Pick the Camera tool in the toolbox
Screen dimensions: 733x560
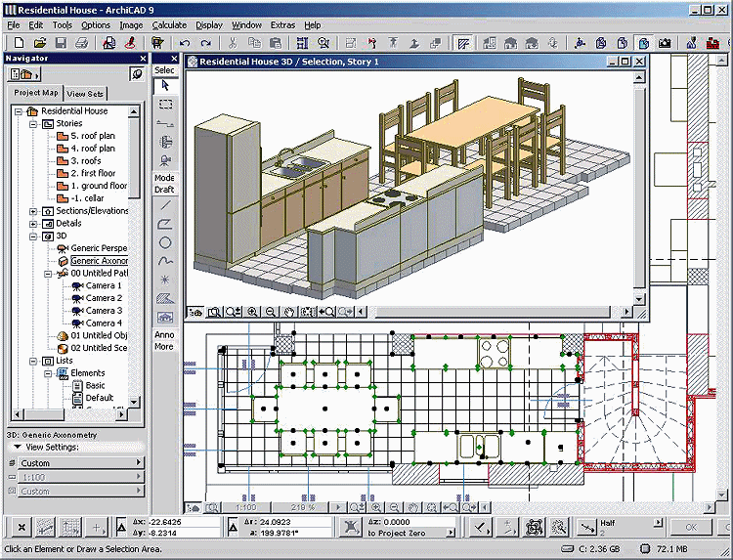click(165, 160)
